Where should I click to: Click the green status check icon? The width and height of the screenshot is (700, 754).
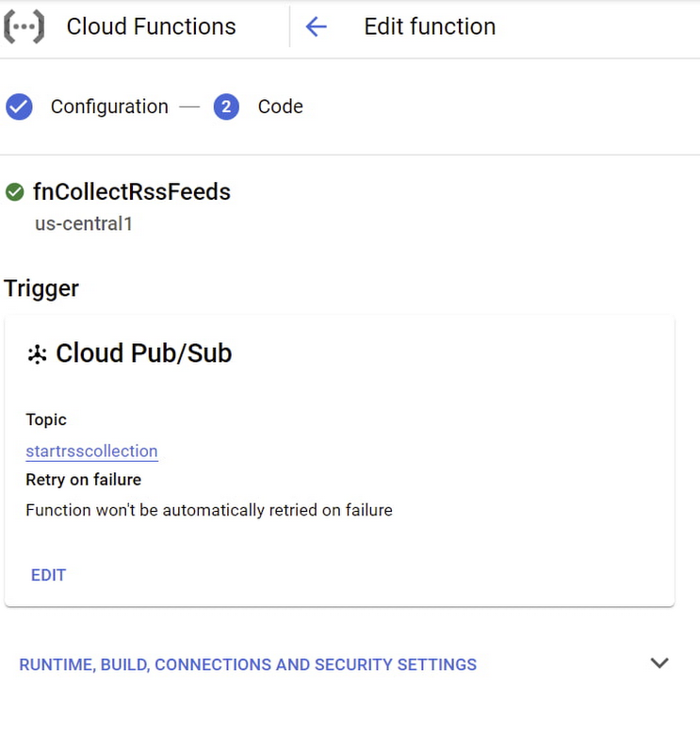click(15, 192)
